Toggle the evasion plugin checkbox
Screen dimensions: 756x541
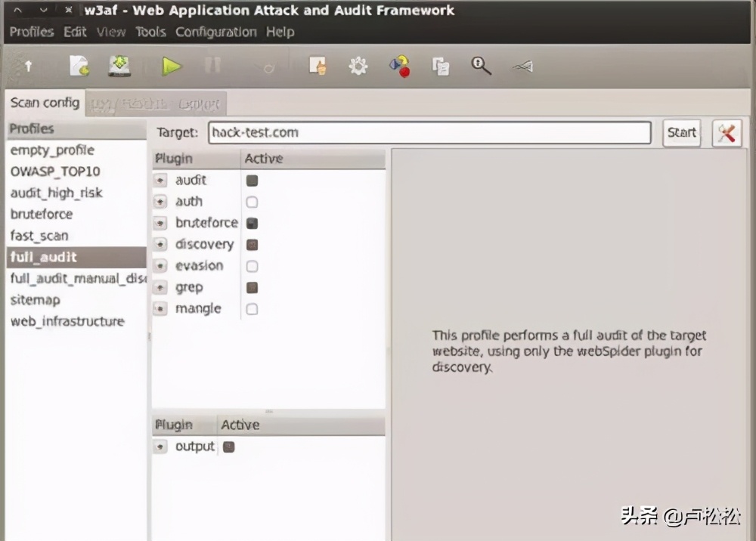click(252, 266)
